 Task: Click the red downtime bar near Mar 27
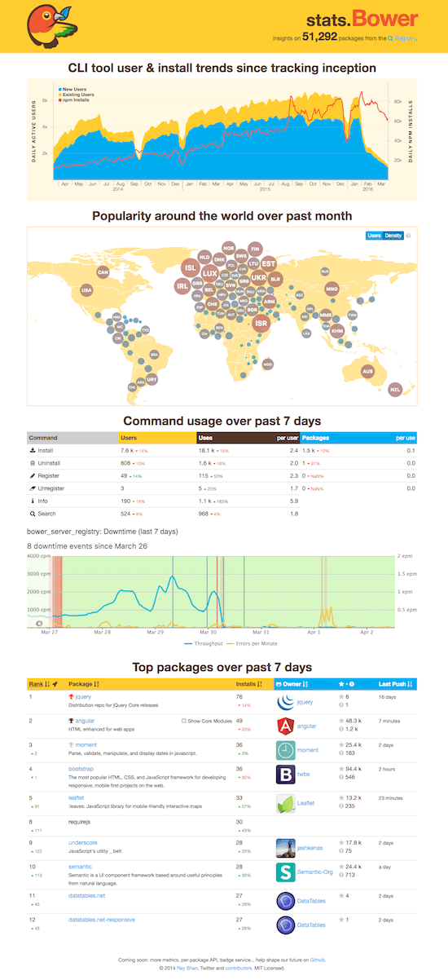pyautogui.click(x=56, y=592)
